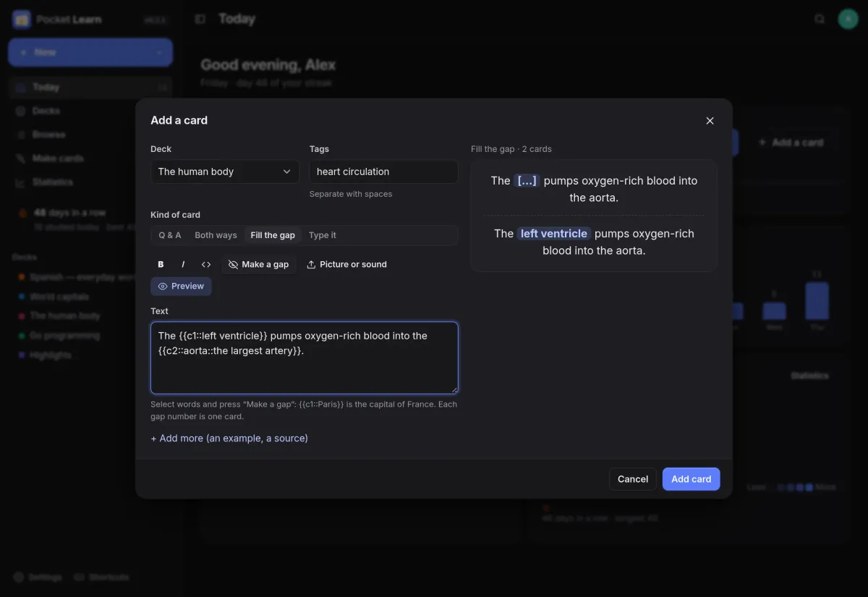868x597 pixels.
Task: Open the Deck dropdown showing The human body
Action: coord(225,172)
